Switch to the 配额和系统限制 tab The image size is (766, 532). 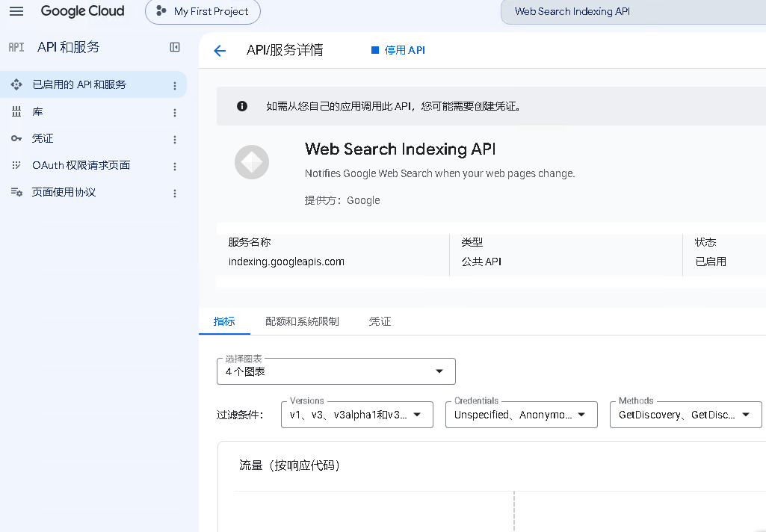pyautogui.click(x=302, y=321)
